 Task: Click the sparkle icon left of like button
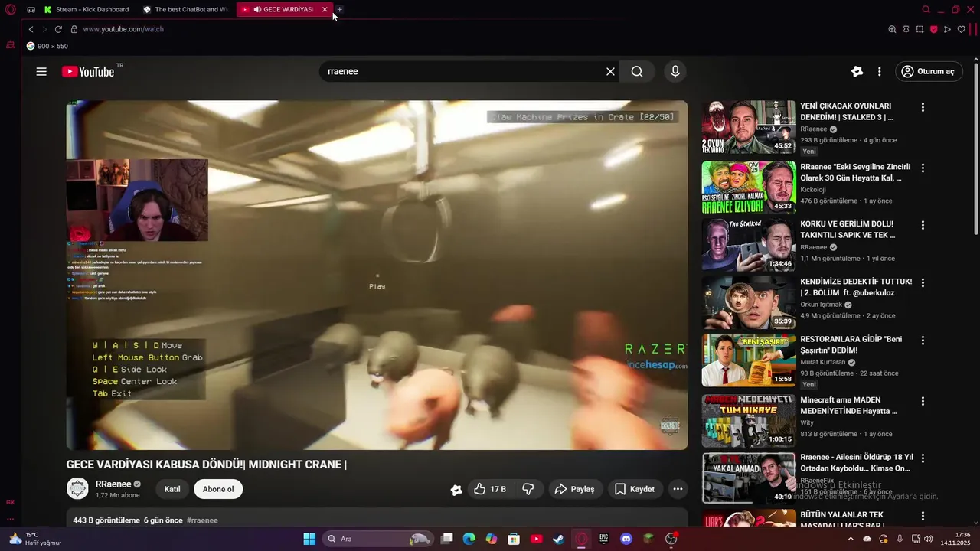click(x=456, y=489)
